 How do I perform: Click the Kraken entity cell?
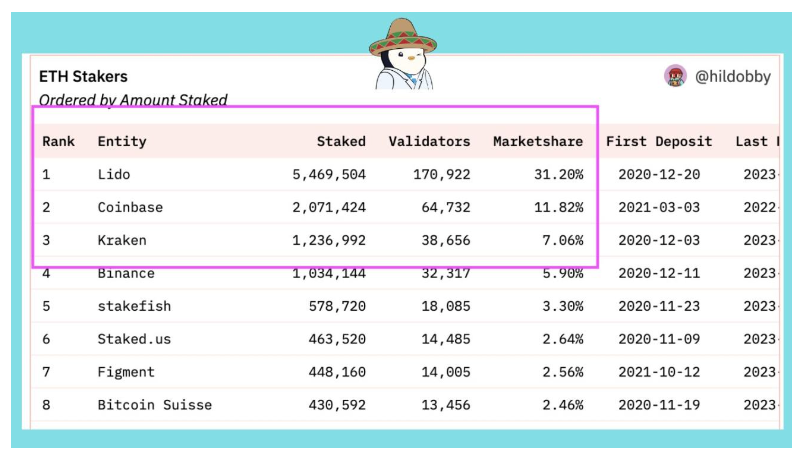[122, 240]
